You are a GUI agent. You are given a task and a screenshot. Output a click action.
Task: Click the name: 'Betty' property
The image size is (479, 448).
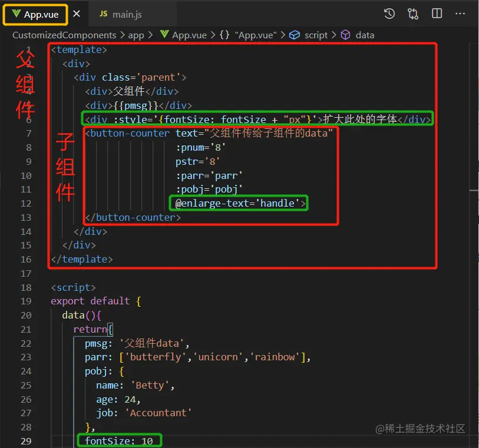click(136, 386)
